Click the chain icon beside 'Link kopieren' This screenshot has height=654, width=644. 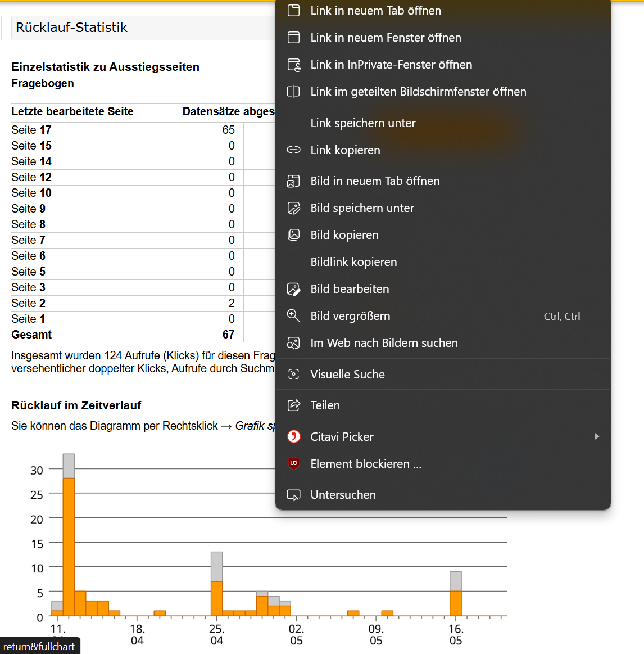click(293, 150)
